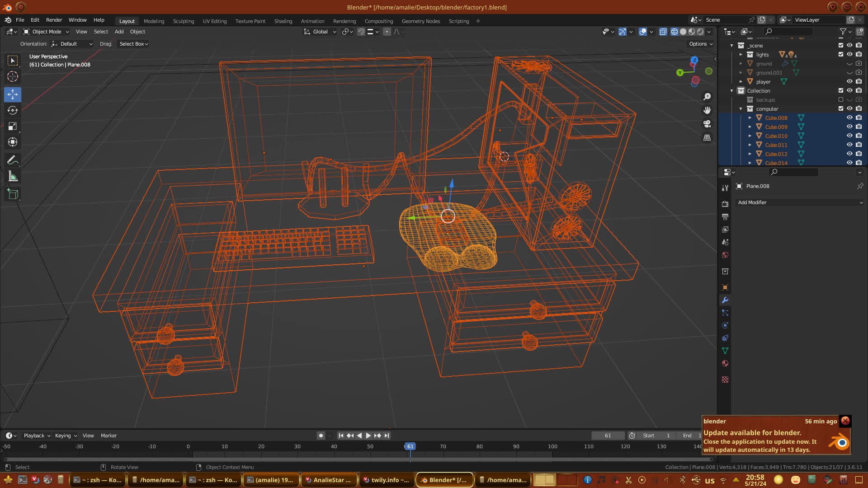This screenshot has height=488, width=868.
Task: Open the Object Mode dropdown
Action: pyautogui.click(x=46, y=32)
